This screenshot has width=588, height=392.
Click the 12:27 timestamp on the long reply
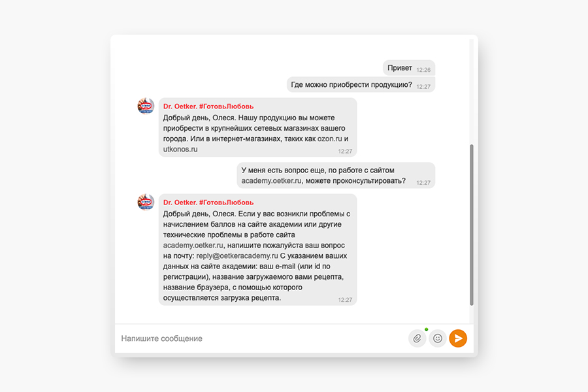point(345,300)
